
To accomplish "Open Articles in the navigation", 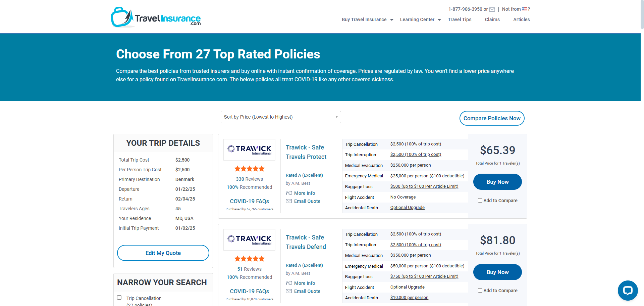I will [x=521, y=19].
